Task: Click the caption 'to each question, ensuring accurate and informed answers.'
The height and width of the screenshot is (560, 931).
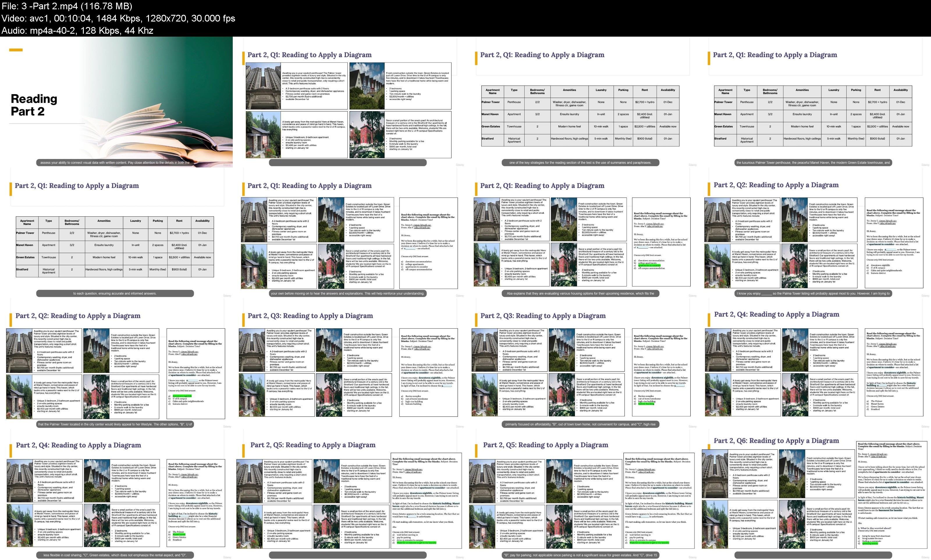Action: [x=115, y=293]
